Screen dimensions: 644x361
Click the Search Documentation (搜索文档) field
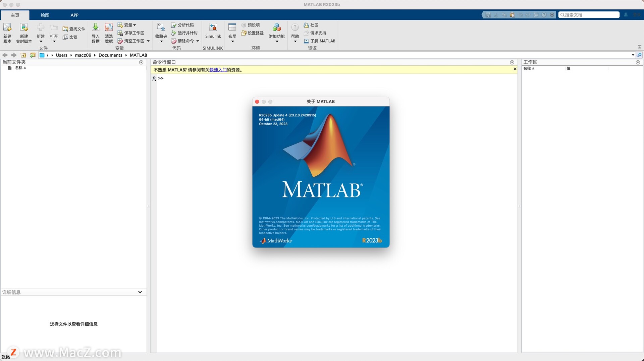click(x=589, y=15)
